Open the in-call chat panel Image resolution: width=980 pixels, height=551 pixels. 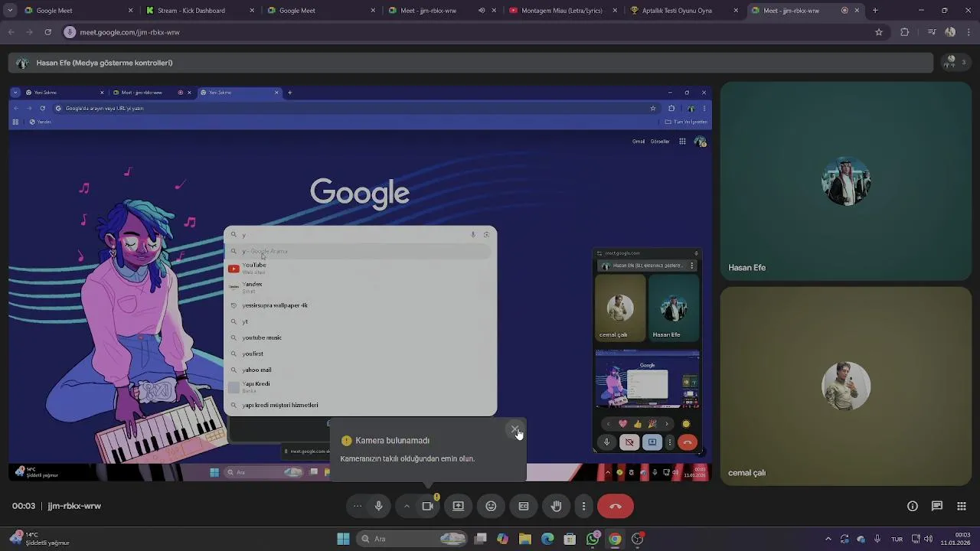tap(937, 506)
